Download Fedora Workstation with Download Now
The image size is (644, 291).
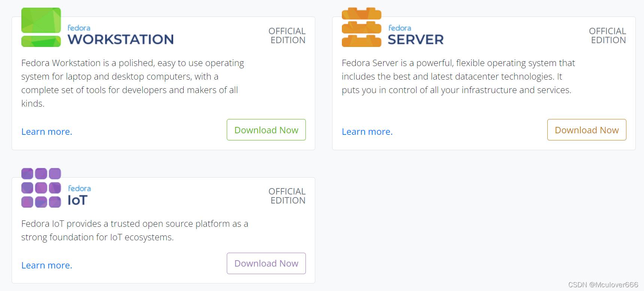[x=266, y=130]
